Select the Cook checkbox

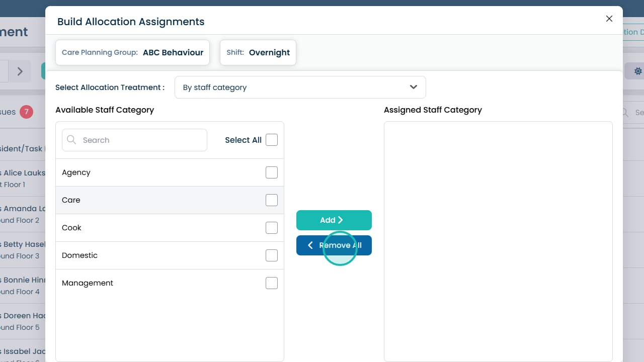[271, 228]
